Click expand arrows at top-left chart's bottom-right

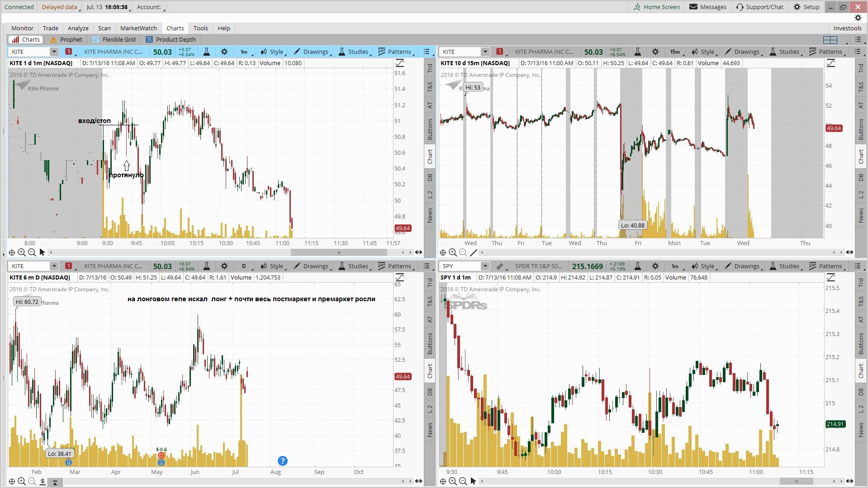click(418, 252)
